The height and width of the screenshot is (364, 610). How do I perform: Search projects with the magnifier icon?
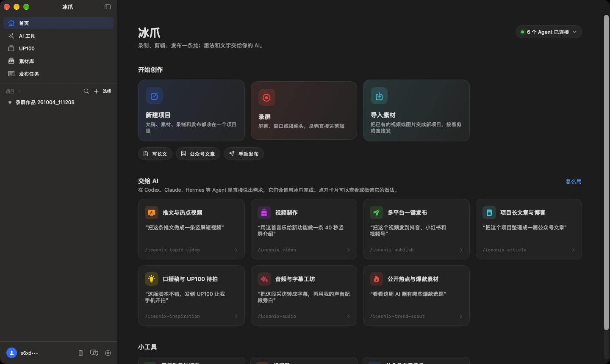point(86,91)
